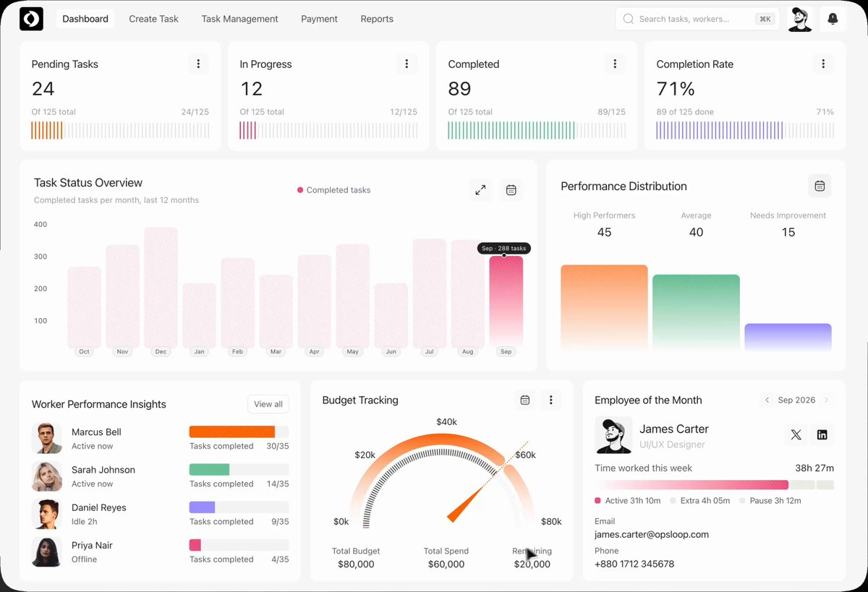The height and width of the screenshot is (592, 868).
Task: Click the phone number +880 1712 345678
Action: pos(634,564)
